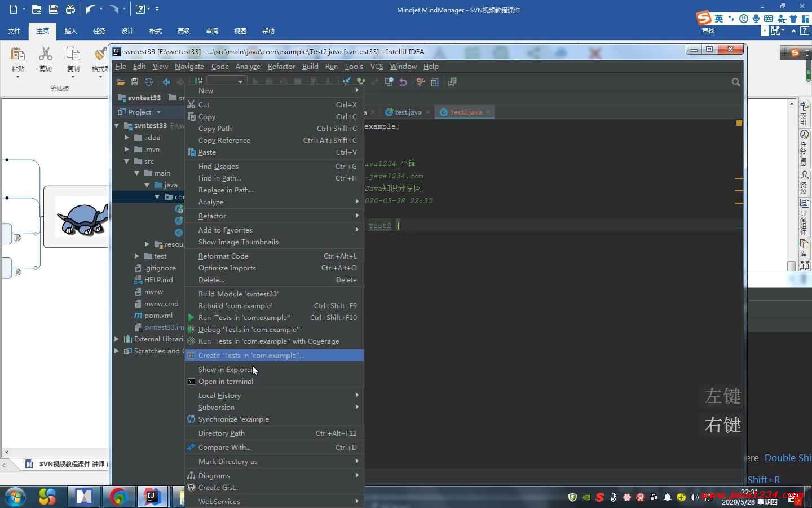This screenshot has height=508, width=812.
Task: Expand Scratches and Consoles node
Action: (x=117, y=351)
